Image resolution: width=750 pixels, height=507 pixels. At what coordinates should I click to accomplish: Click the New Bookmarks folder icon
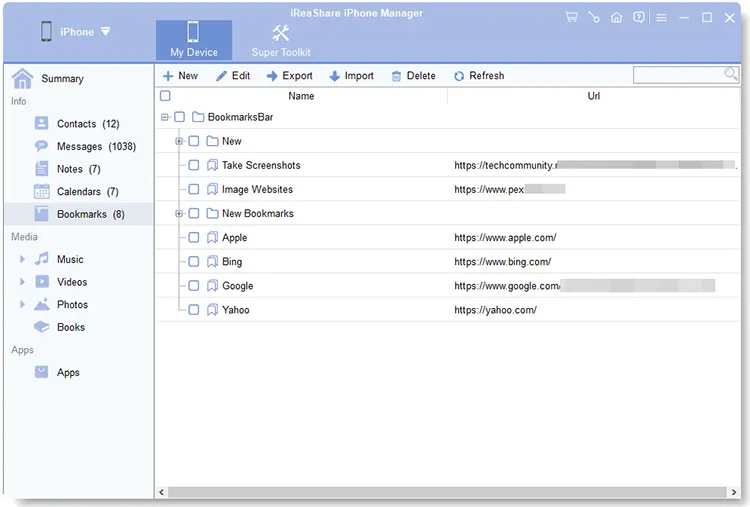[212, 213]
